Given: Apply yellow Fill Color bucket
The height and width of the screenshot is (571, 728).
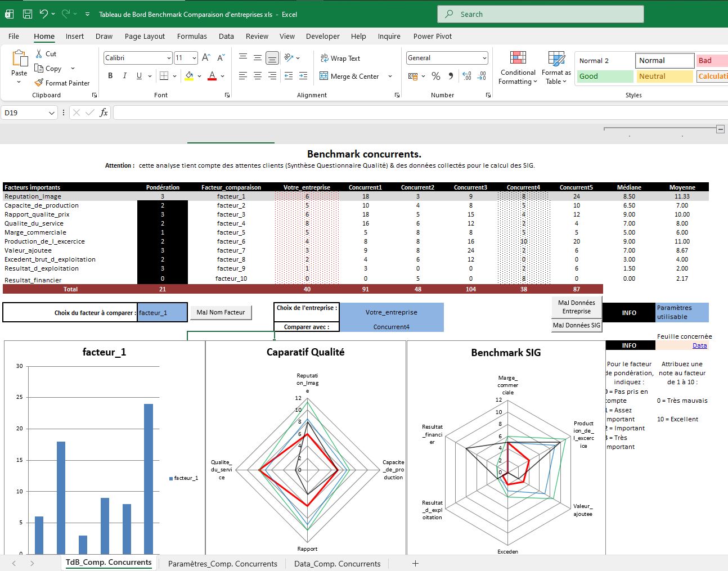Looking at the screenshot, I should click(x=189, y=76).
